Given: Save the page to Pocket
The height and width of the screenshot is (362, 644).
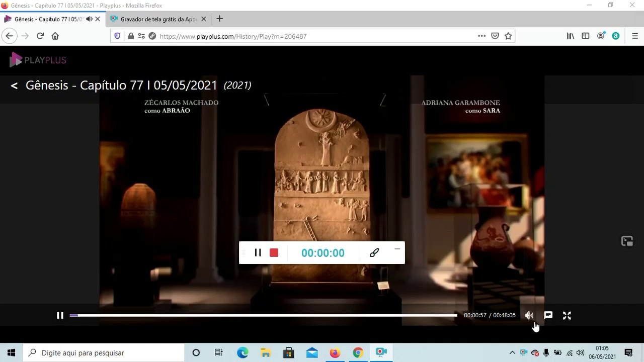Looking at the screenshot, I should click(495, 36).
